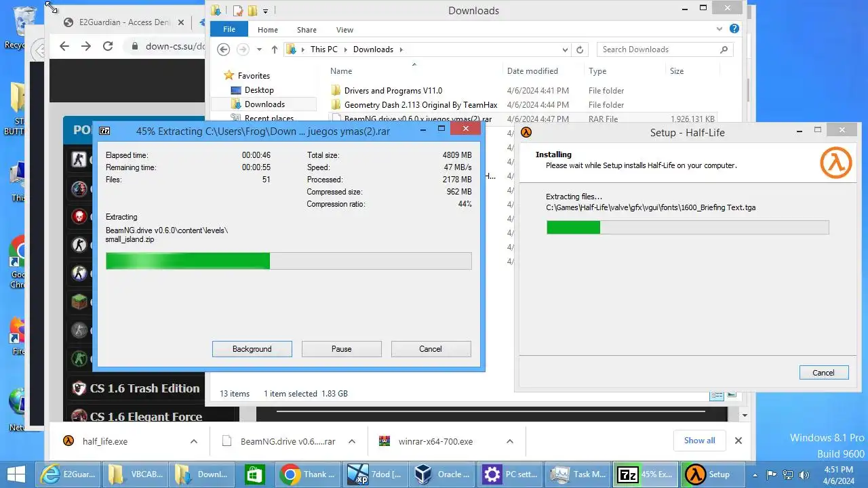Select Desktop in Explorer Favorites
This screenshot has width=868, height=488.
[x=259, y=90]
